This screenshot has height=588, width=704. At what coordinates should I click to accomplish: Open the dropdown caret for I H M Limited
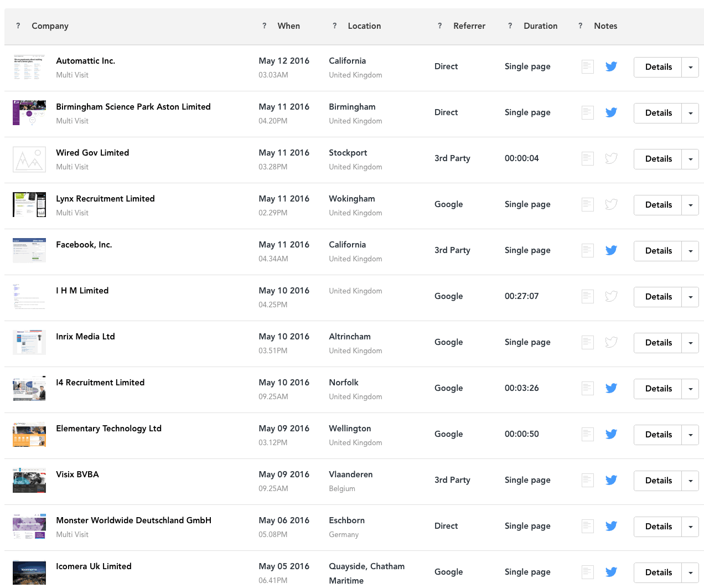click(x=690, y=297)
